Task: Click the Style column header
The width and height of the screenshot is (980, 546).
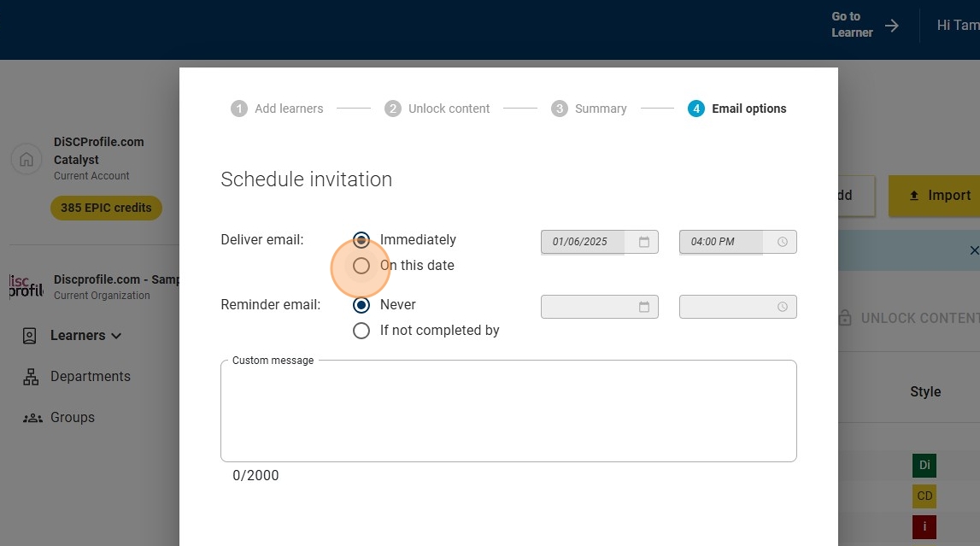Action: tap(925, 392)
